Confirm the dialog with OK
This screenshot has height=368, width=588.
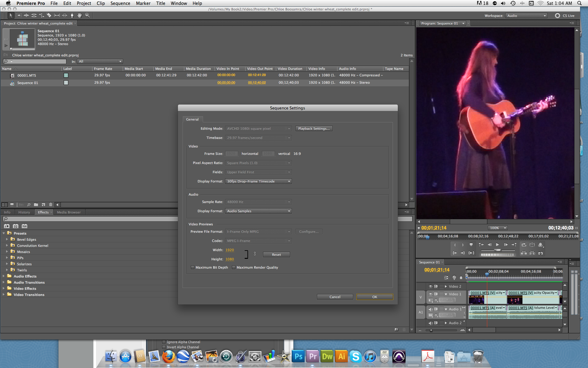tap(375, 297)
